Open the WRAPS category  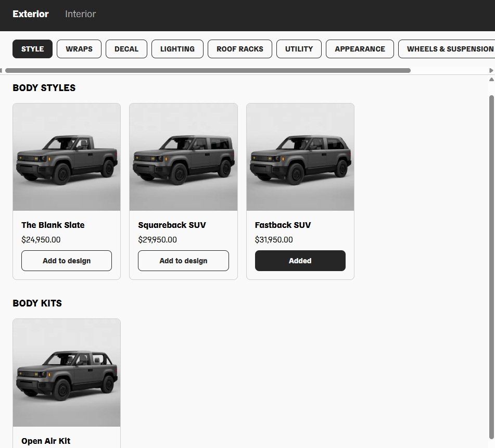point(79,49)
